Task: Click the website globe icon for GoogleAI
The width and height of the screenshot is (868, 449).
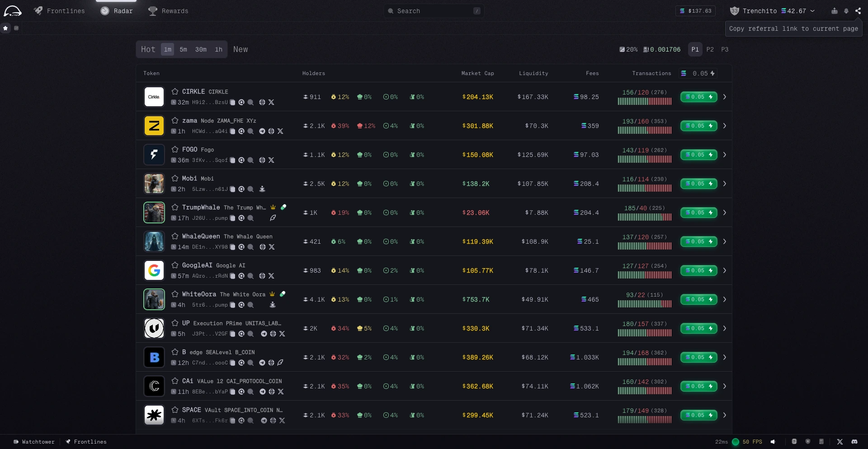Action: (x=262, y=276)
